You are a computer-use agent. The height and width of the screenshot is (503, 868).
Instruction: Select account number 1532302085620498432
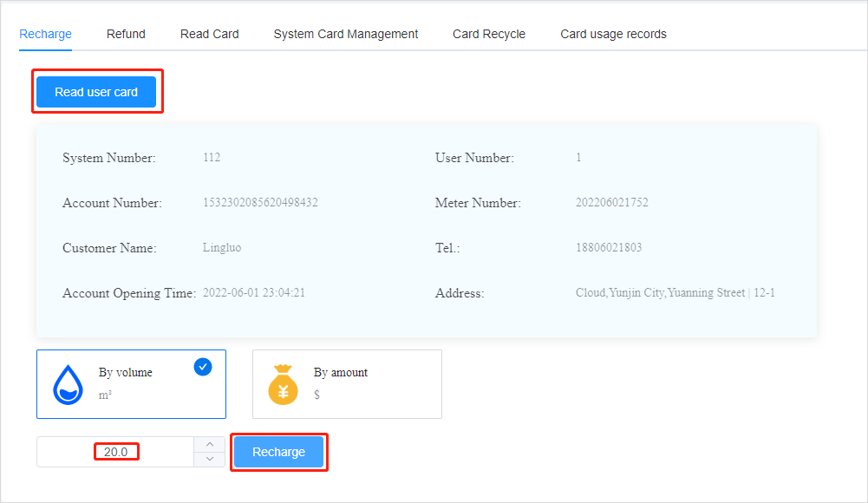[260, 203]
